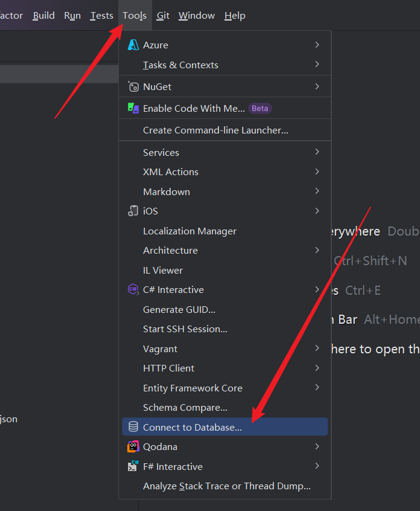Screen dimensions: 420x511
Task: Select Architecture menu entry
Action: click(224, 250)
